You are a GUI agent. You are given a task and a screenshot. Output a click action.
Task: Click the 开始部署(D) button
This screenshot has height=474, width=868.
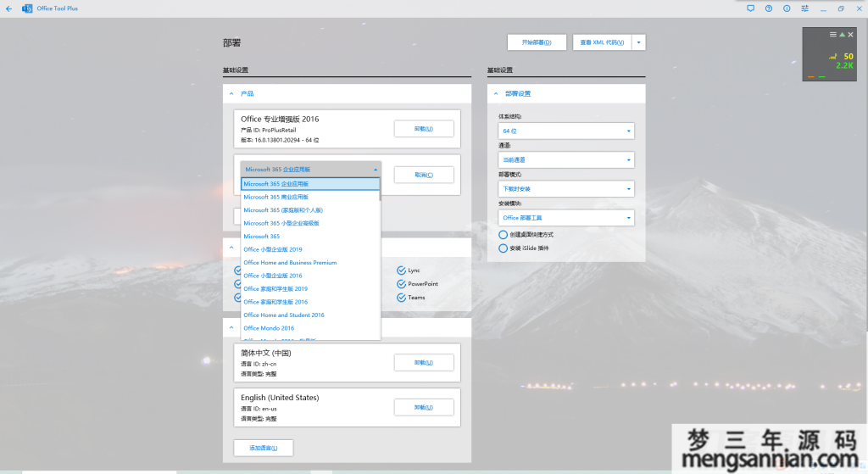(x=537, y=42)
